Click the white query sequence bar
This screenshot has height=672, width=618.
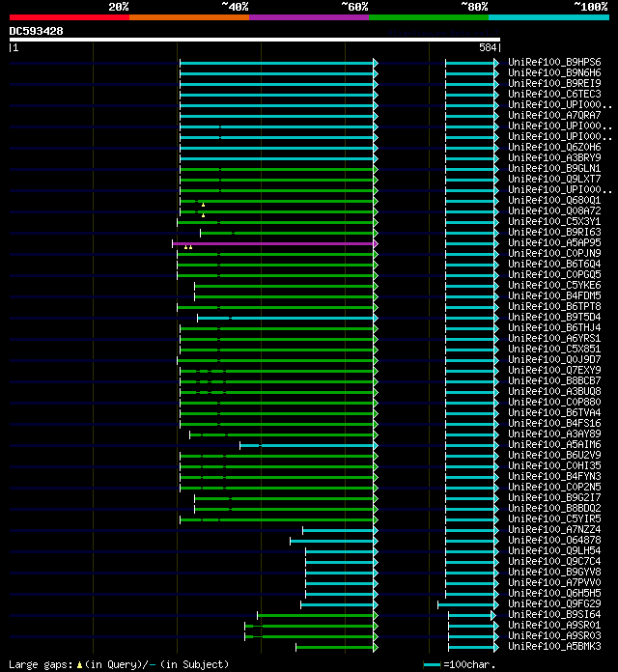click(x=255, y=40)
